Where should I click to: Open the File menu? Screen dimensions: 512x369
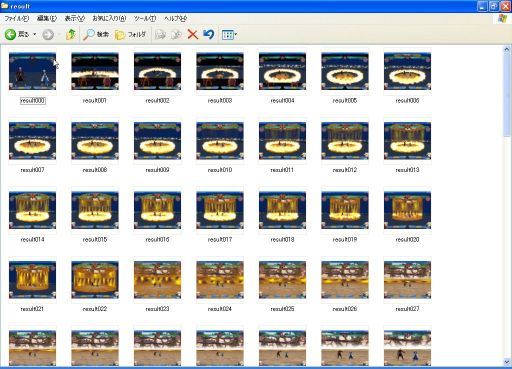[16, 19]
